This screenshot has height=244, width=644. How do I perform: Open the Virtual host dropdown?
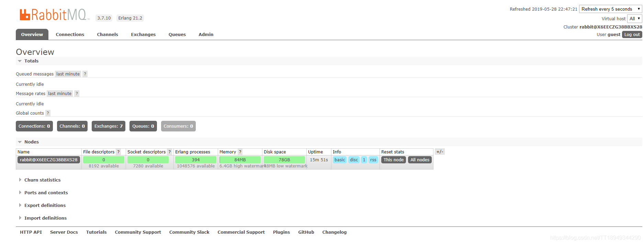click(634, 19)
